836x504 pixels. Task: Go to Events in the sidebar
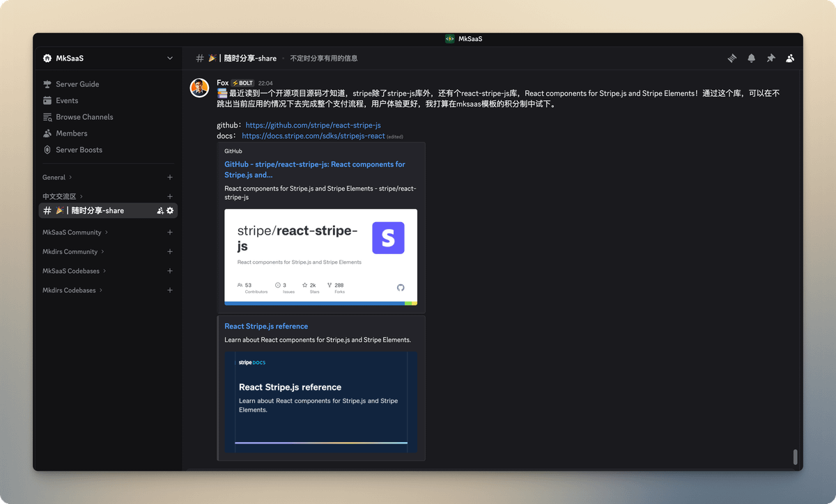[67, 101]
